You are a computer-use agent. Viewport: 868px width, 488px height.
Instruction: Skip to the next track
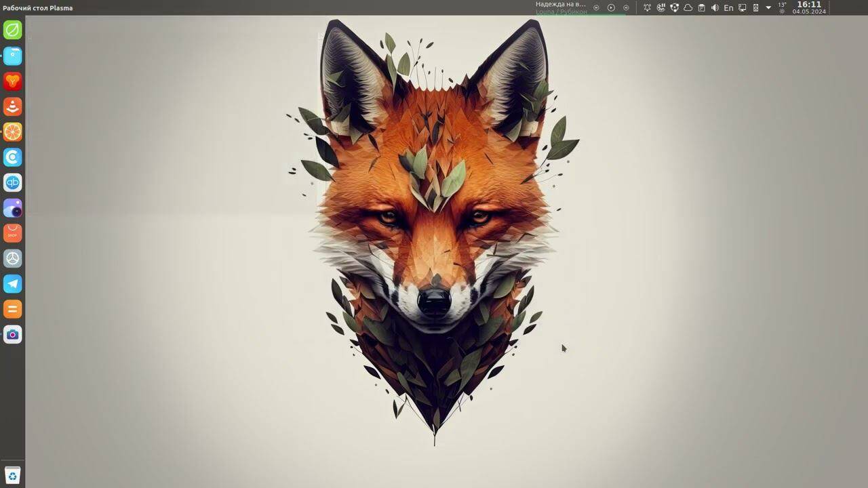tap(626, 8)
